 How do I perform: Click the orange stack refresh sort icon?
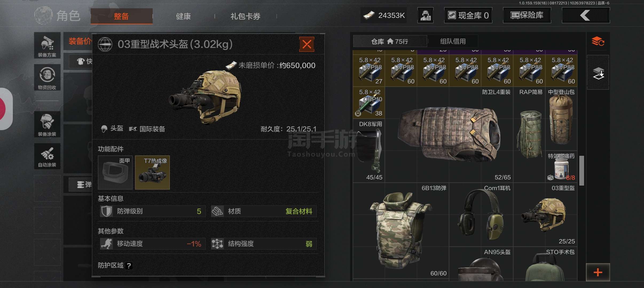tap(598, 41)
